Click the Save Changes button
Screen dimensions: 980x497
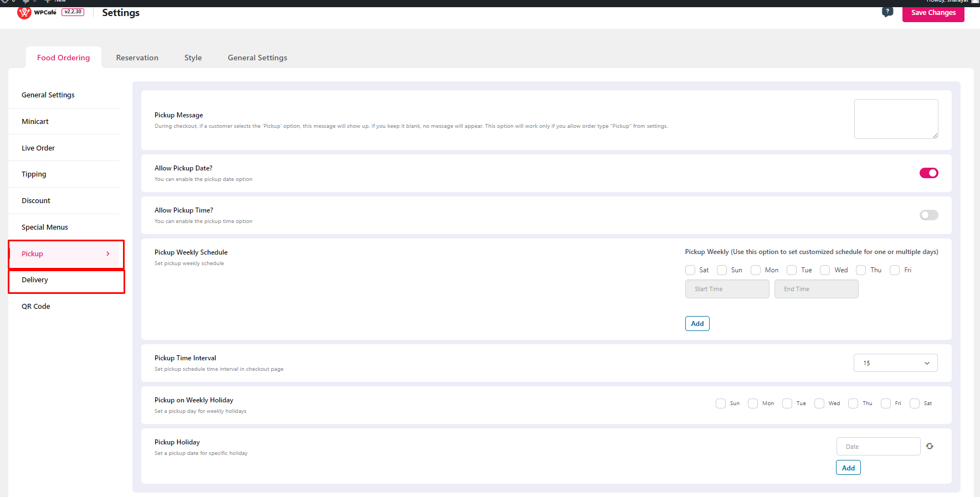933,13
